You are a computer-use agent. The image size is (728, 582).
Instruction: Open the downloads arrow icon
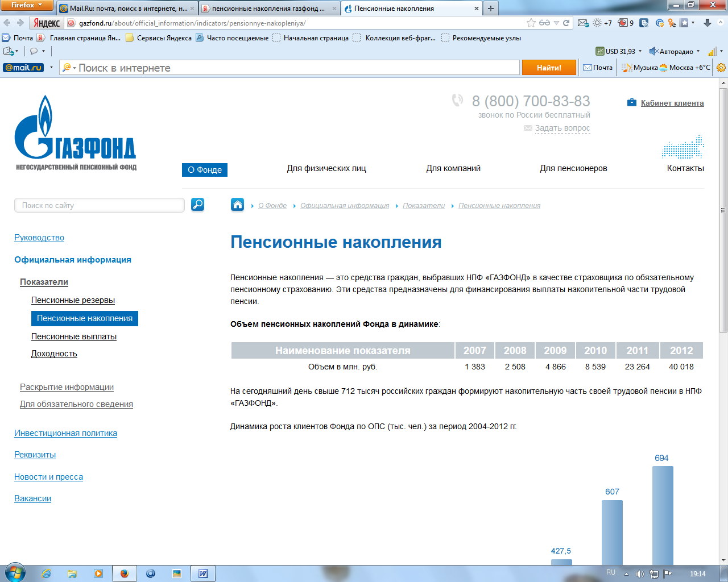point(708,23)
